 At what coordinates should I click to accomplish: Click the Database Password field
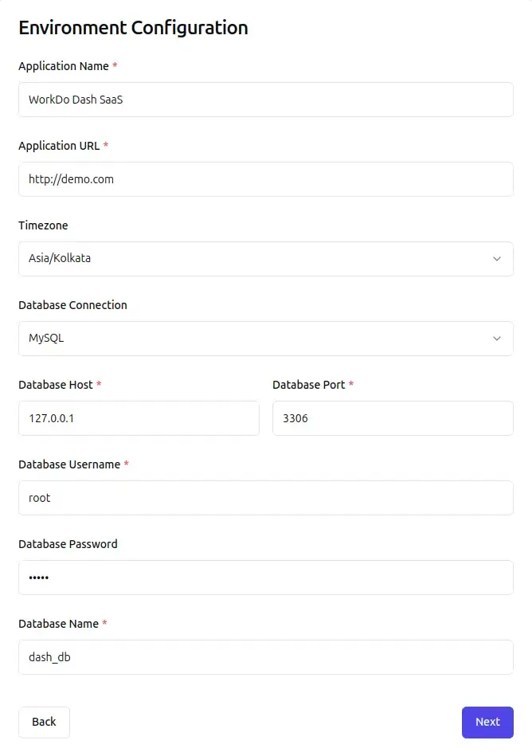pos(266,578)
